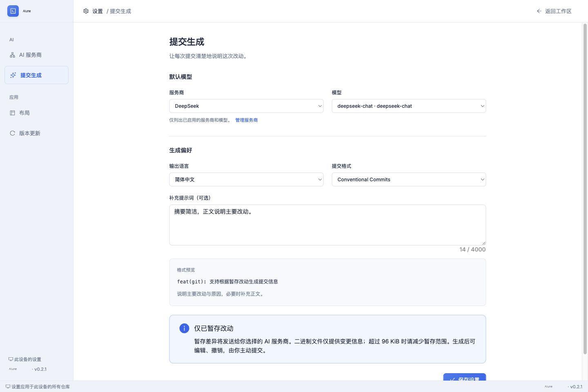The width and height of the screenshot is (588, 392).
Task: Click the back arrow icon near 返回工作区
Action: coord(539,11)
